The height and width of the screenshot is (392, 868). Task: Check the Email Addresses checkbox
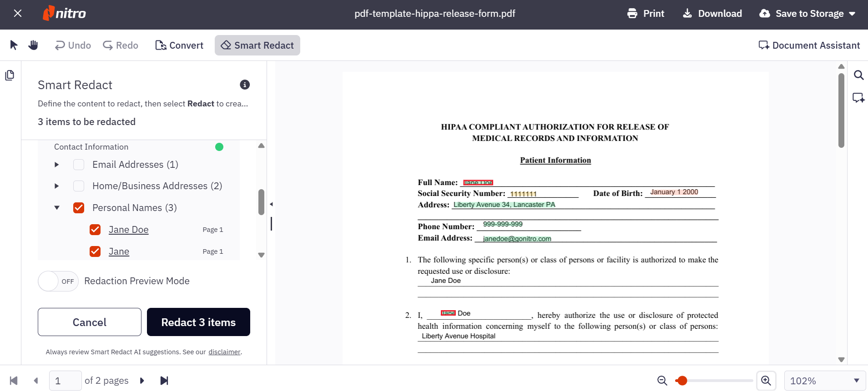pyautogui.click(x=79, y=165)
